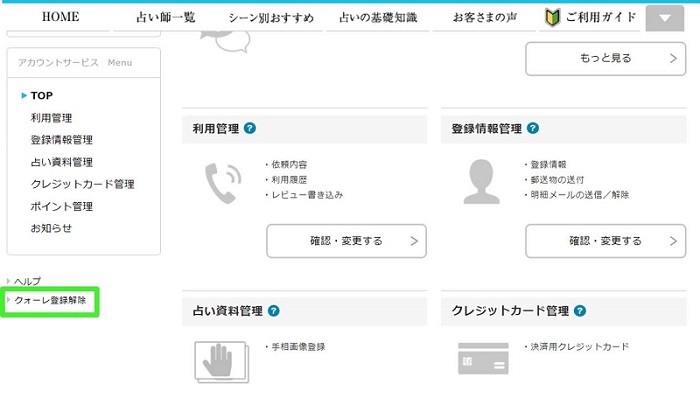Select ポイント管理 in sidebar menu
Screen dimensions: 700x398
point(62,207)
